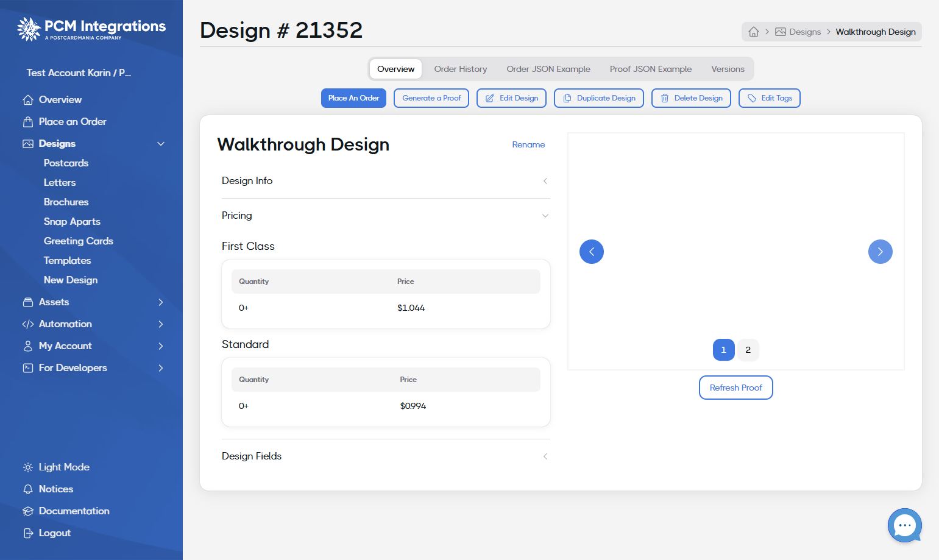This screenshot has height=560, width=939.
Task: Delete this design
Action: tap(691, 98)
